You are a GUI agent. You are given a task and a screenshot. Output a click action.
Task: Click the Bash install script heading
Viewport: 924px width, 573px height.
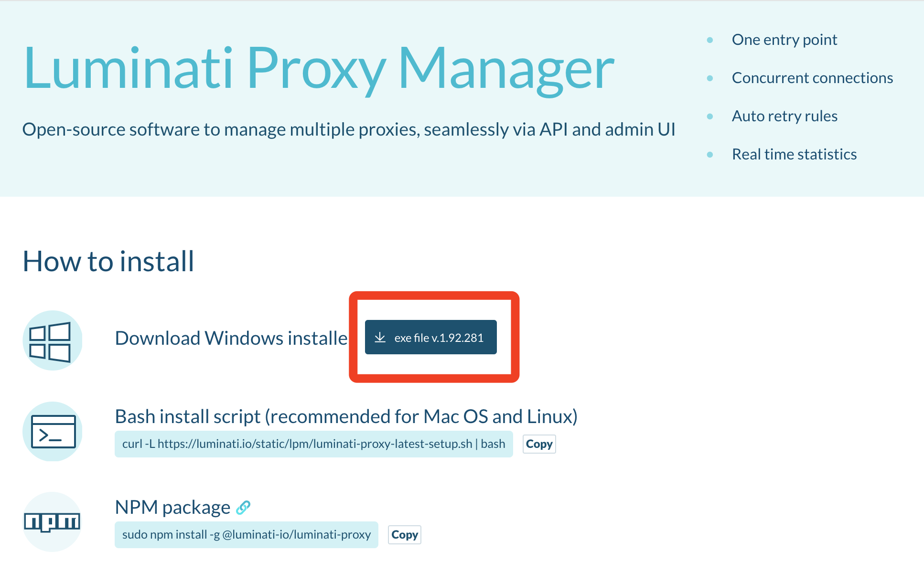pyautogui.click(x=346, y=416)
